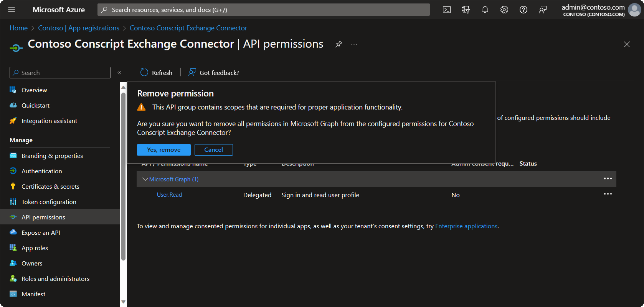Open ellipsis menu for User.Read row

click(x=608, y=194)
